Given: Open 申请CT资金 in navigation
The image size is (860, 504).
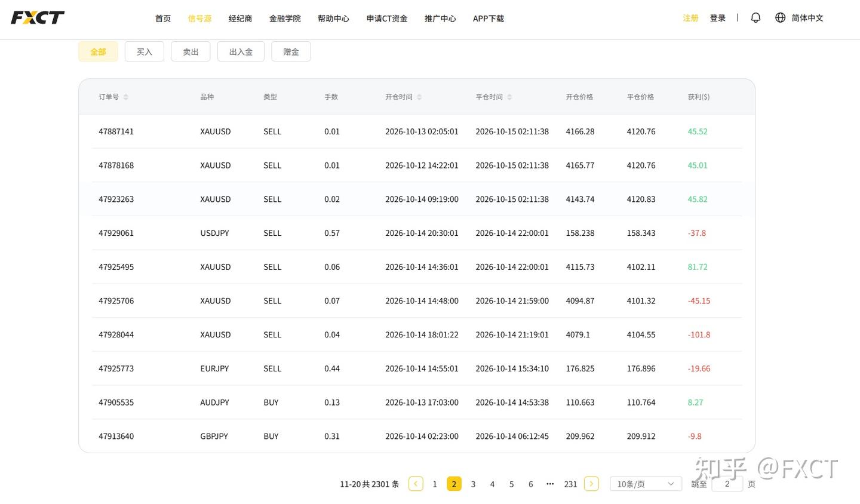Looking at the screenshot, I should click(x=387, y=19).
